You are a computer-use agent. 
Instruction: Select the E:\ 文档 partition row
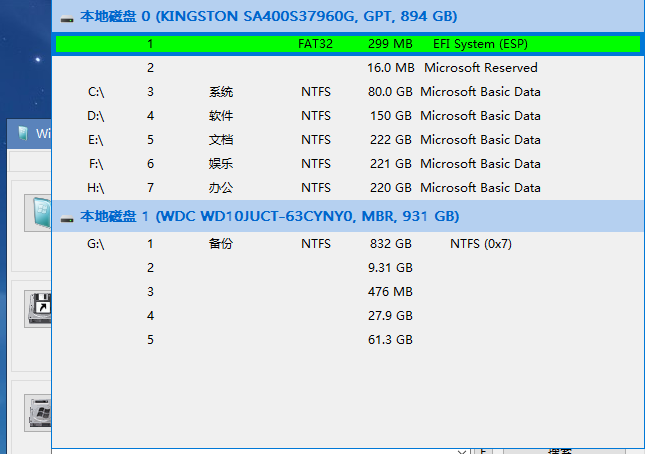348,140
